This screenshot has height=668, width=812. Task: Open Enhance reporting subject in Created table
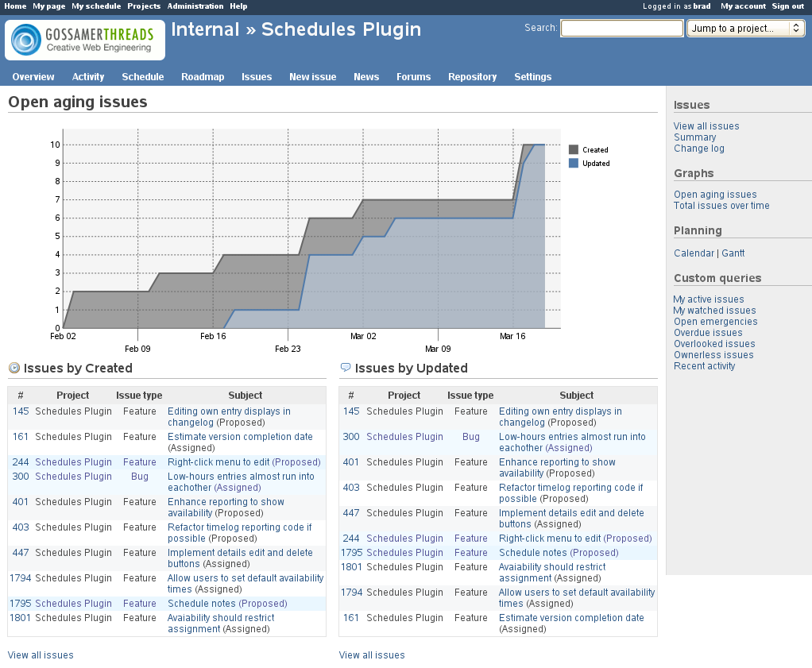pos(226,508)
